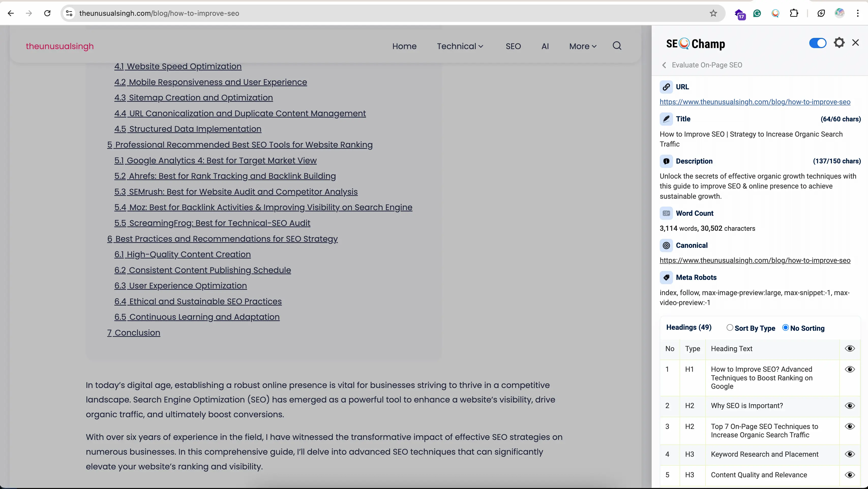868x489 pixels.
Task: Expand the More menu dropdown
Action: click(582, 46)
